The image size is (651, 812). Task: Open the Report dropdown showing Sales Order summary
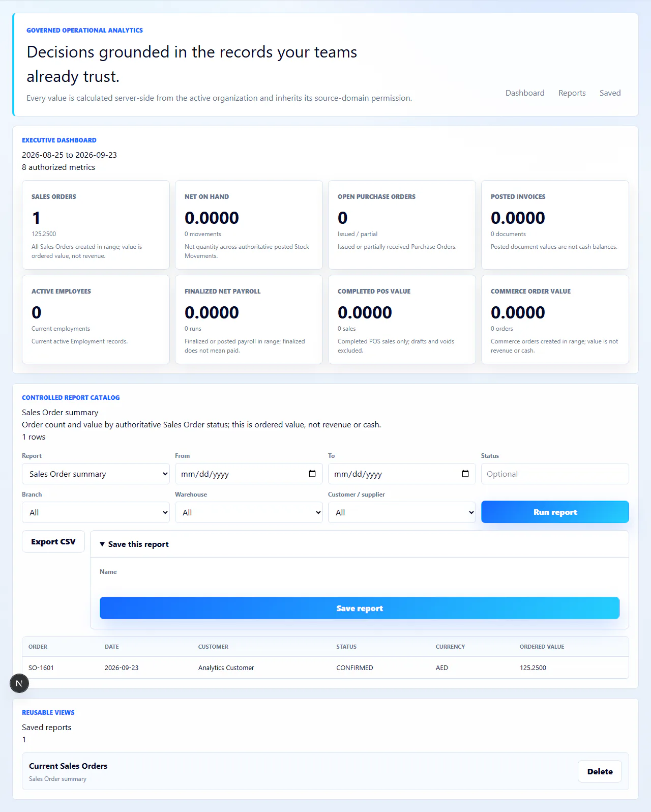pos(96,474)
